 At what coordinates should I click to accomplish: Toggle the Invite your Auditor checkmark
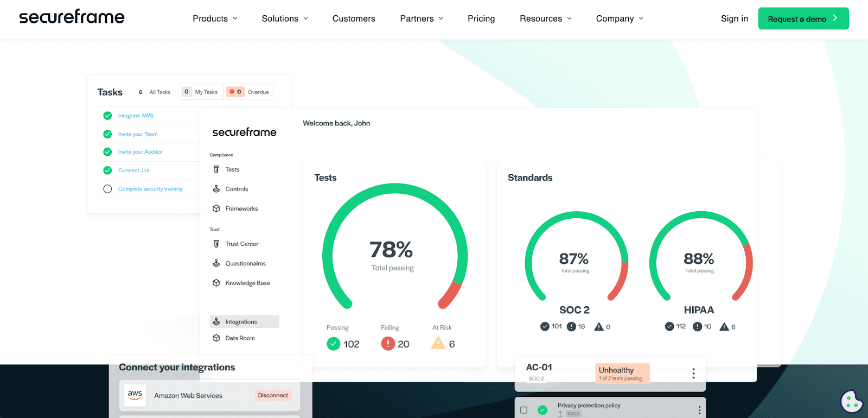pyautogui.click(x=107, y=152)
